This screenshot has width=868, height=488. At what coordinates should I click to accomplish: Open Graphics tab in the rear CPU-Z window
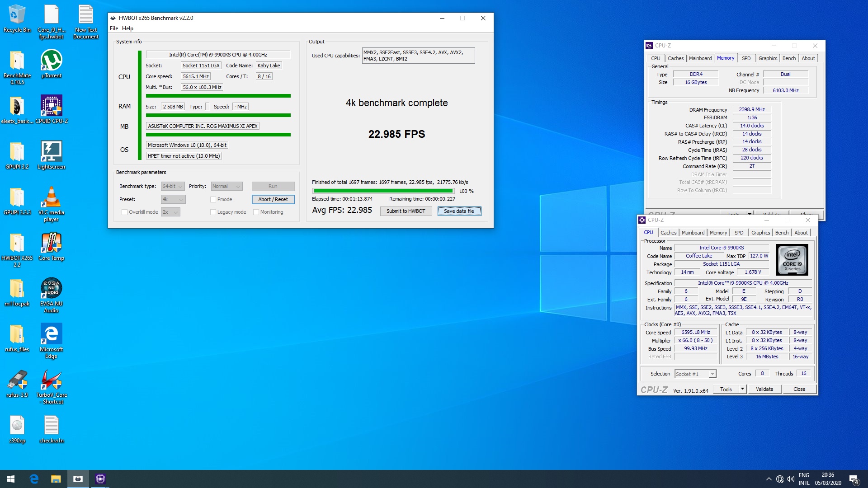click(768, 58)
